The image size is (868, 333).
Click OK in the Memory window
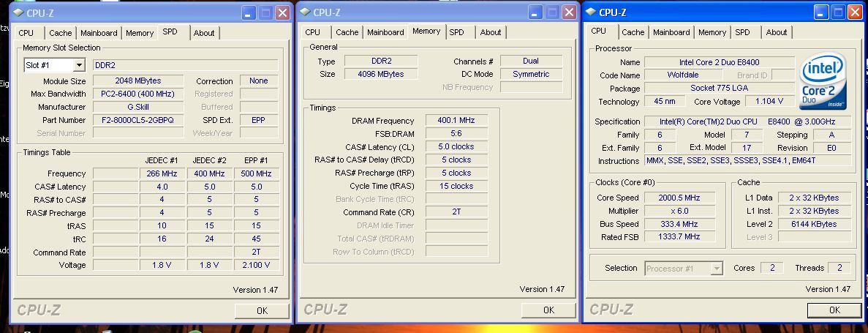coord(548,310)
